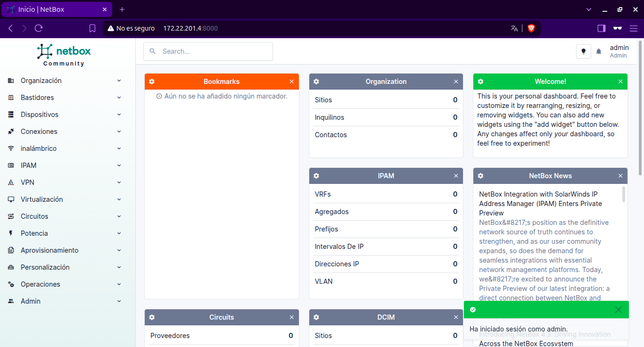
Task: Reload the NetBox page
Action: click(x=39, y=28)
